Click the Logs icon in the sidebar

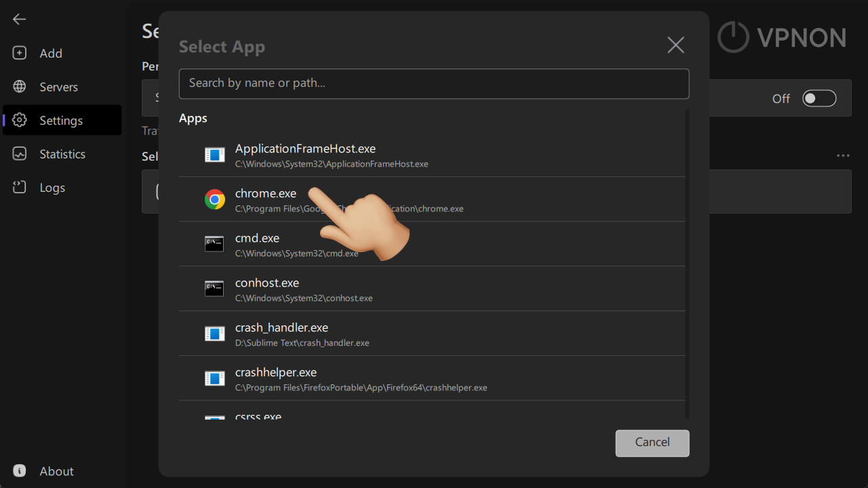coord(19,187)
